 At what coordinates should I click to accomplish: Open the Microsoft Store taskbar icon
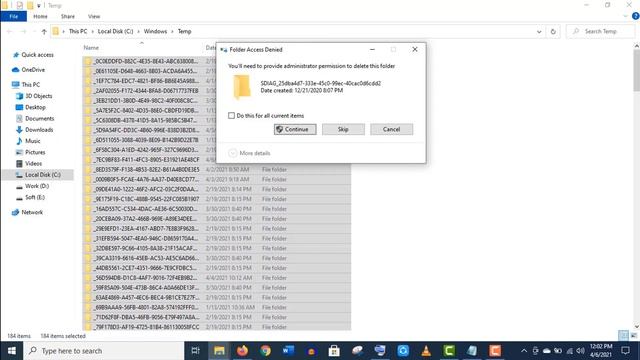pos(334,351)
